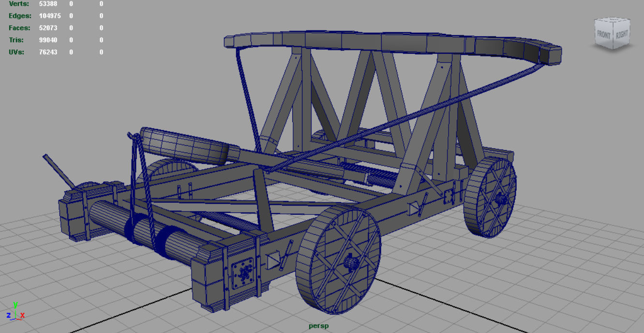Select the UVs label in the poly count display
Viewport: 644px width, 333px height.
[x=16, y=52]
